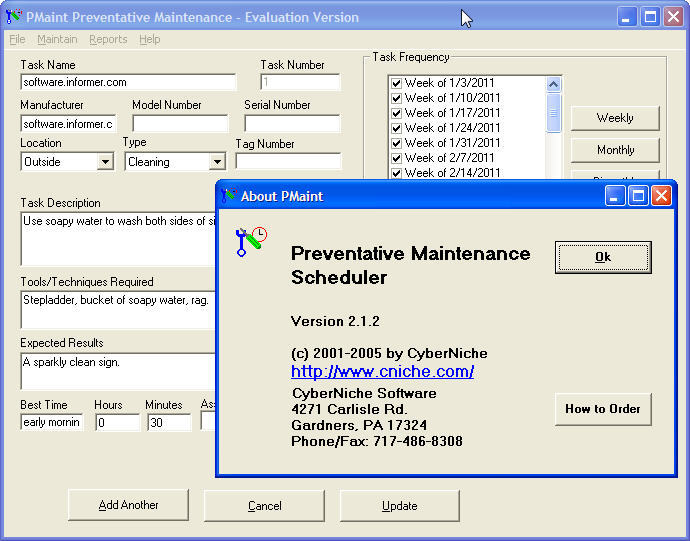Viewport: 690px width, 541px height.
Task: Click the '4271 Carlisle Rd.' address line
Action: [x=349, y=409]
